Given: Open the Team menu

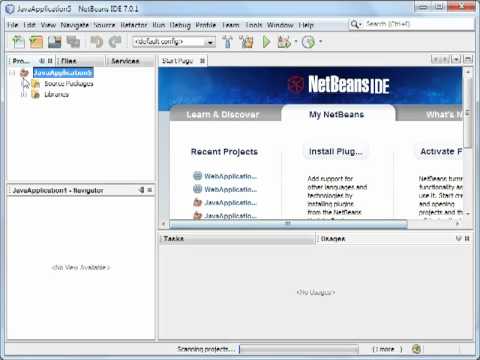Looking at the screenshot, I should [231, 25].
